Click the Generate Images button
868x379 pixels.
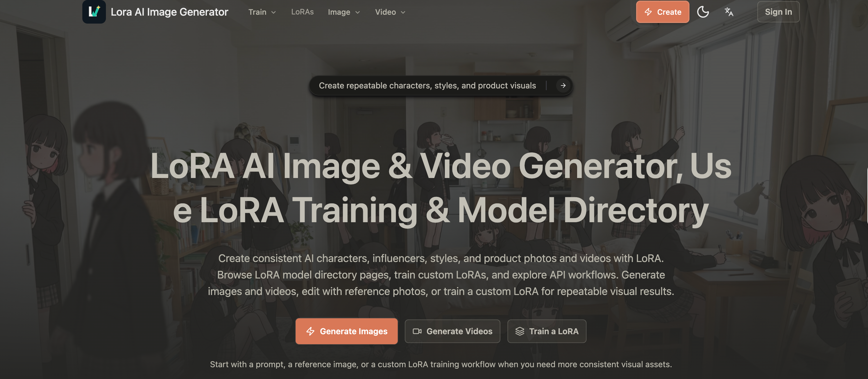346,331
